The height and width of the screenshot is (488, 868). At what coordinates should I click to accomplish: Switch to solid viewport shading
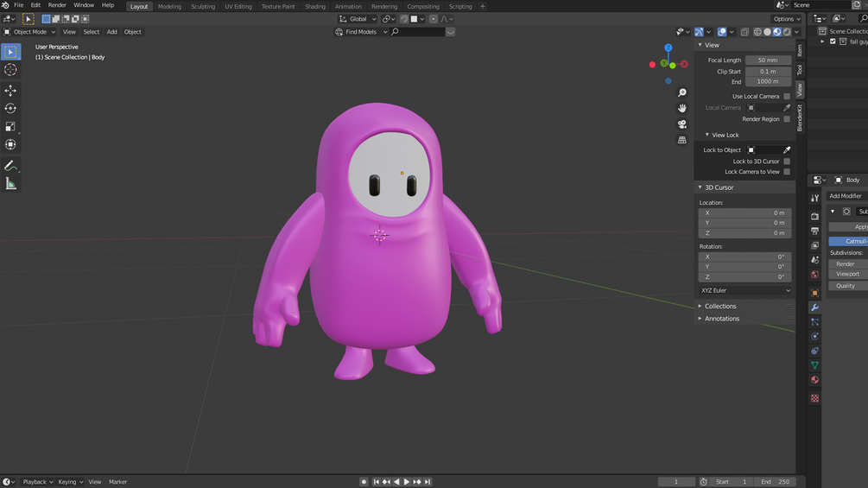pos(767,32)
